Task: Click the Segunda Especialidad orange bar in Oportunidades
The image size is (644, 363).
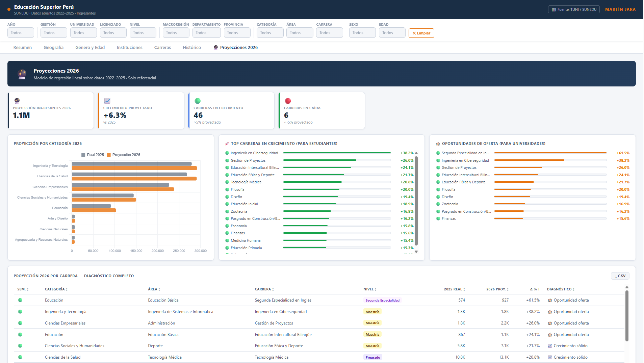Action: (x=550, y=153)
